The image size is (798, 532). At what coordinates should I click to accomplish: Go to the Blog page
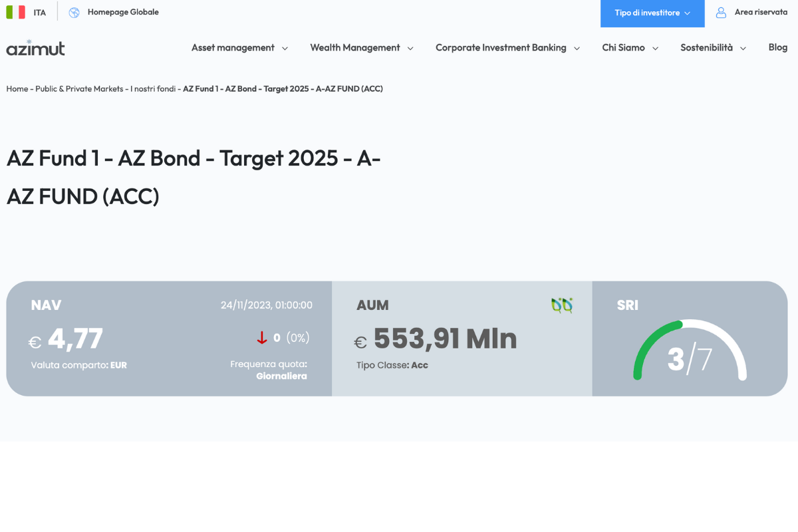click(778, 47)
